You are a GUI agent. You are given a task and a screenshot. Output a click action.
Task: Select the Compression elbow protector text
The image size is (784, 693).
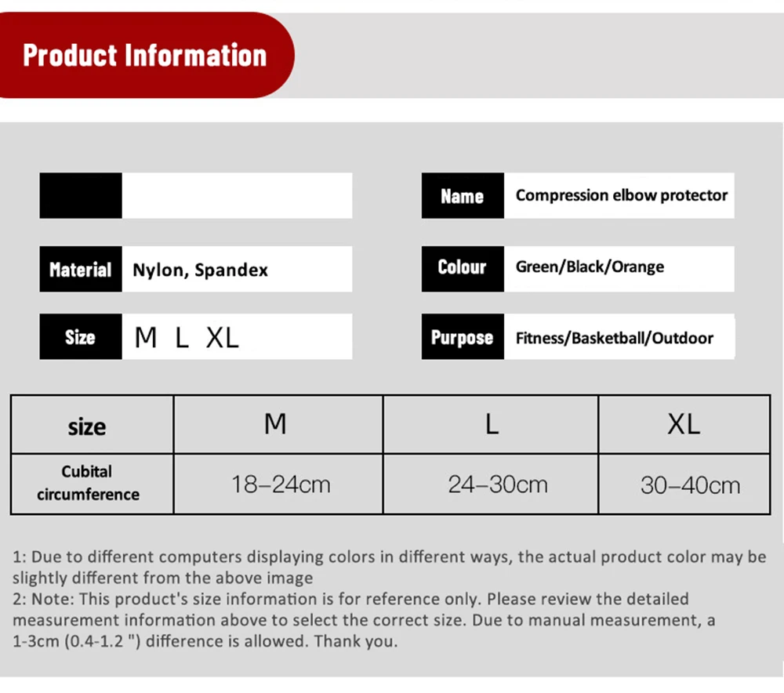coord(621,196)
